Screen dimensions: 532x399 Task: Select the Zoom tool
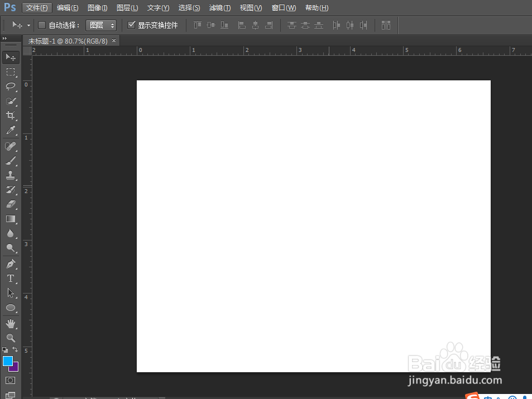pos(11,338)
